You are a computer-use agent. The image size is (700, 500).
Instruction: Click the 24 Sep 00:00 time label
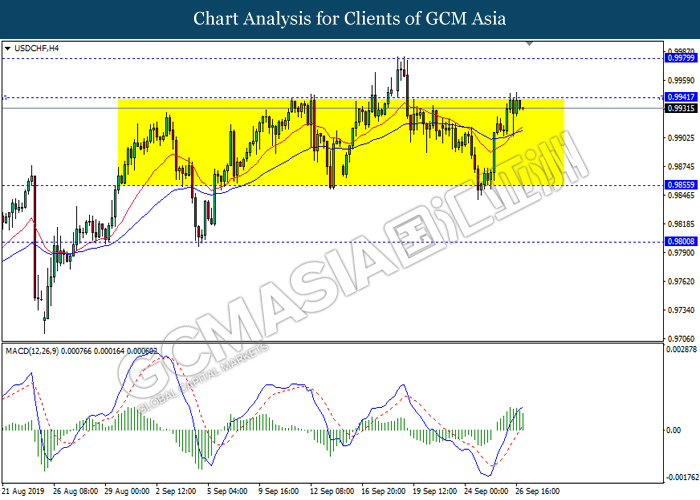pos(486,491)
